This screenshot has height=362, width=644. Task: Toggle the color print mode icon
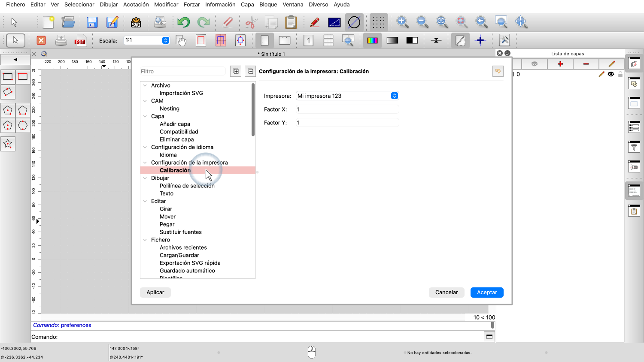[x=372, y=41]
